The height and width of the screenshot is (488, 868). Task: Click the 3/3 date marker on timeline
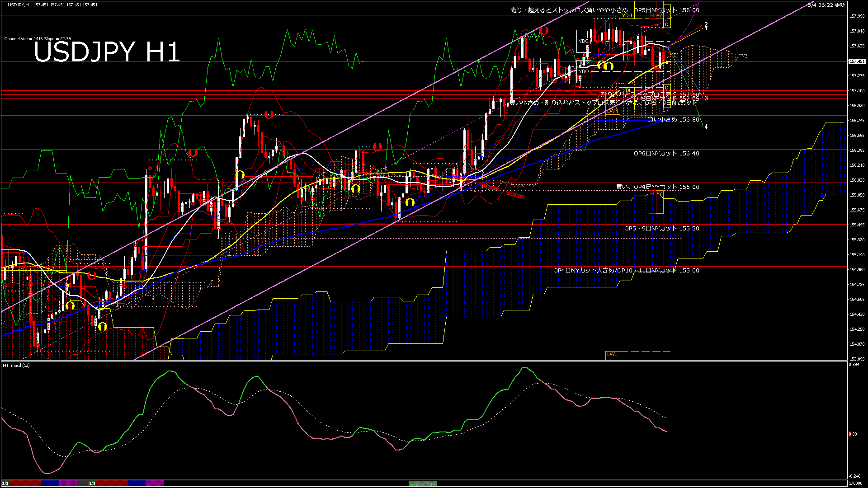coord(5,483)
